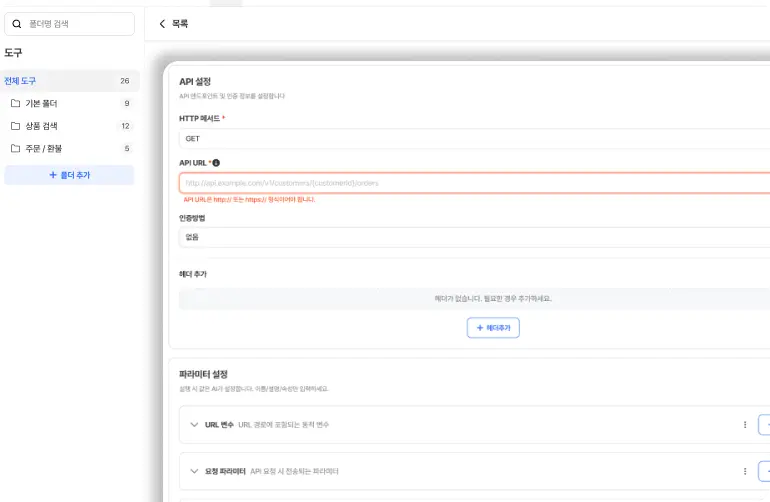Click the 폴더 추가 button
Viewport: 770px width, 502px height.
pyautogui.click(x=69, y=175)
